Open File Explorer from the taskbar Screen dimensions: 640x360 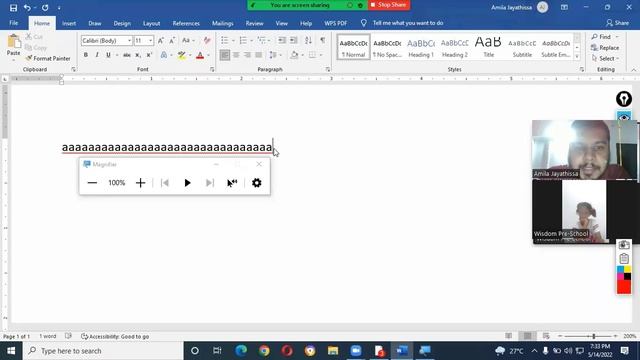[333, 351]
